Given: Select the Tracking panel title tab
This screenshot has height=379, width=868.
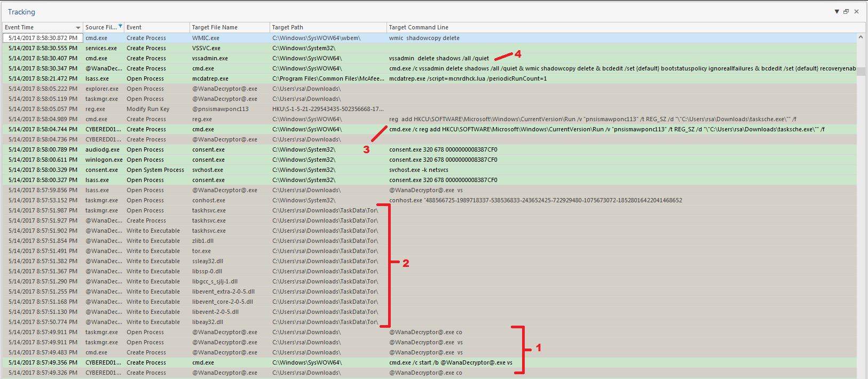Looking at the screenshot, I should tap(21, 12).
